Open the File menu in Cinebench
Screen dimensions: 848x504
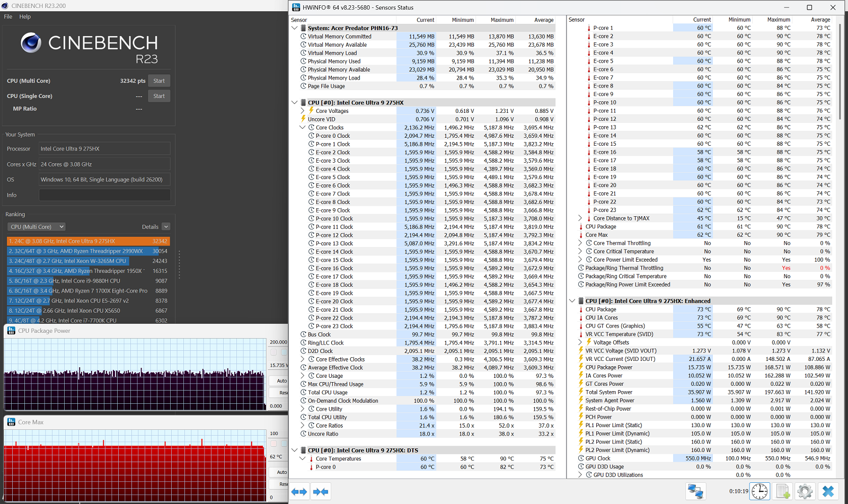8,16
